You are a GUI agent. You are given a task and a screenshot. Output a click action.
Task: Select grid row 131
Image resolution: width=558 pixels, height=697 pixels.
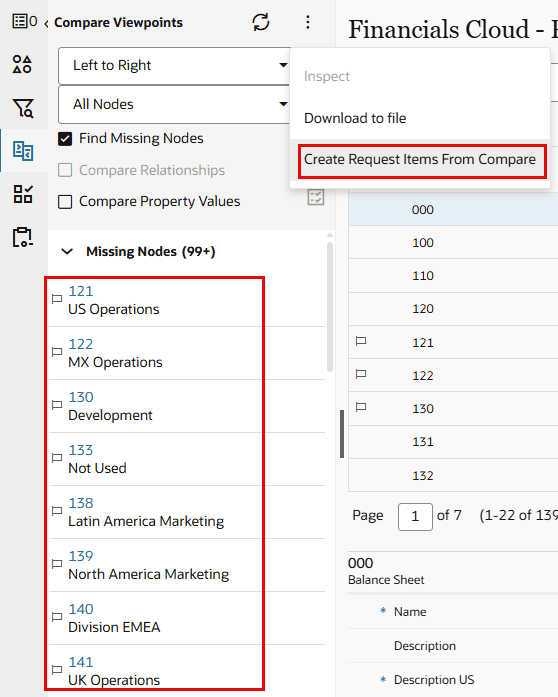tap(453, 442)
